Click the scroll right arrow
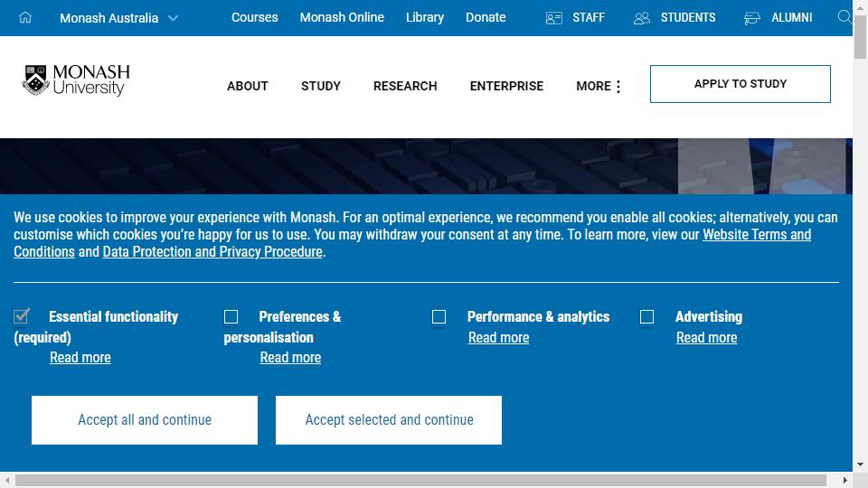This screenshot has width=868, height=488. point(845,480)
